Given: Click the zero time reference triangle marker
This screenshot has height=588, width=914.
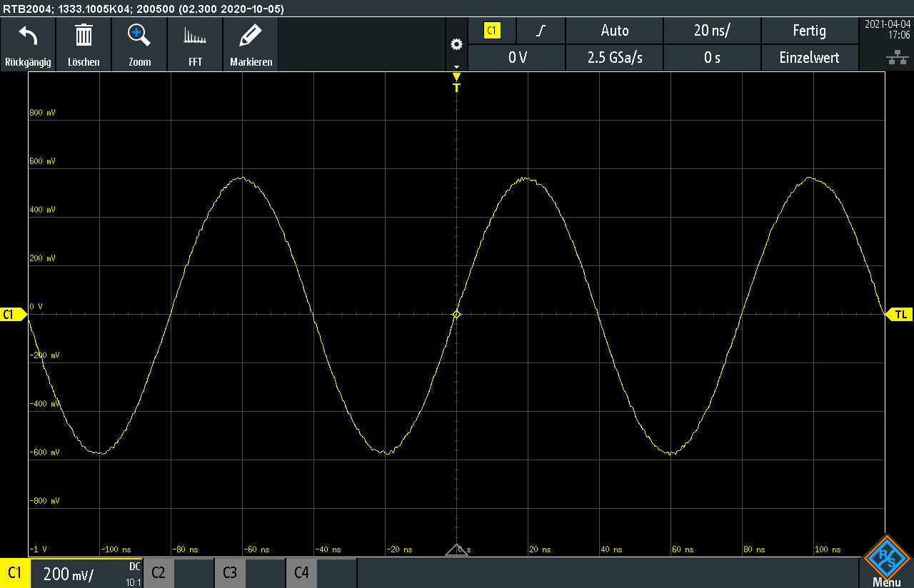Looking at the screenshot, I should coord(456,549).
